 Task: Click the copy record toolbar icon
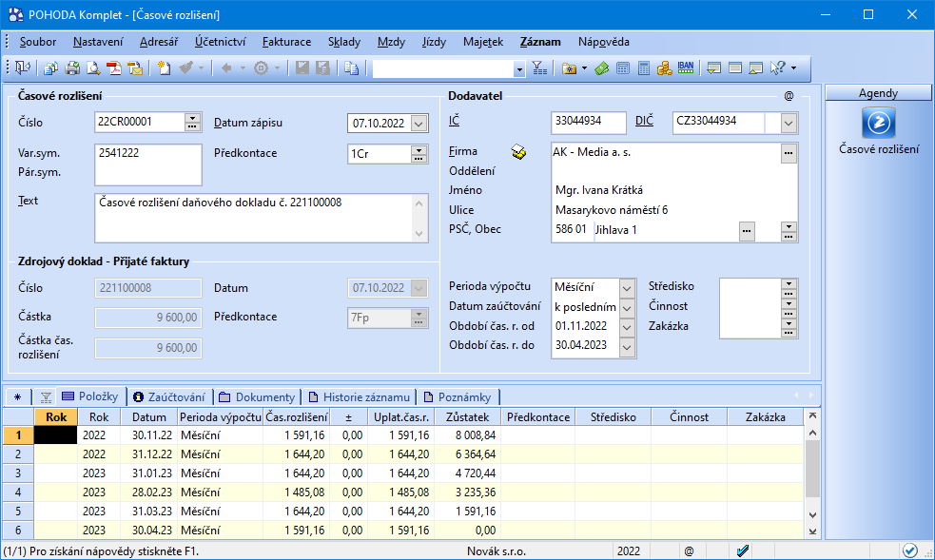351,68
